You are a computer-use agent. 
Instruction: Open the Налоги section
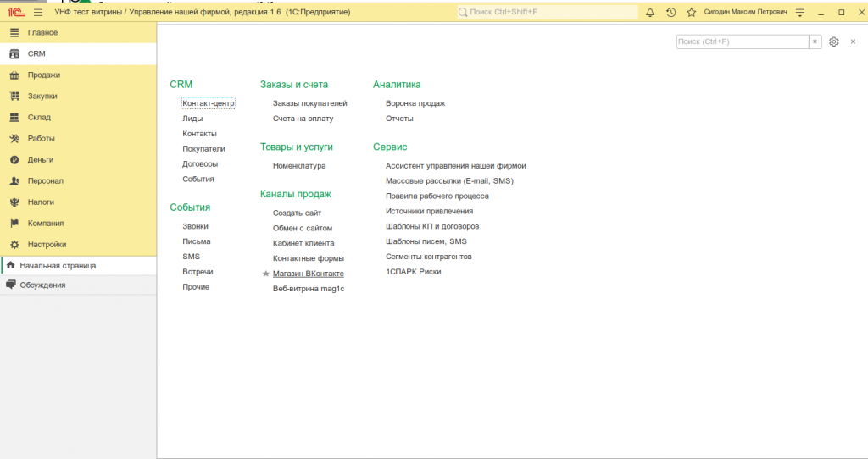78,202
